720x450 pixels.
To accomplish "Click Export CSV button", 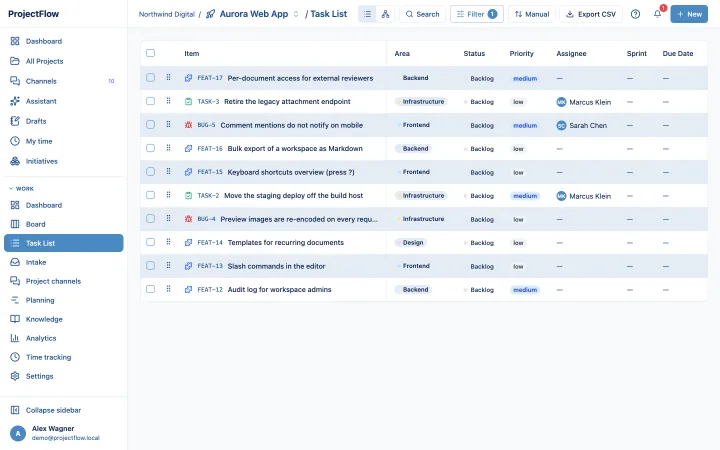I will pos(591,14).
